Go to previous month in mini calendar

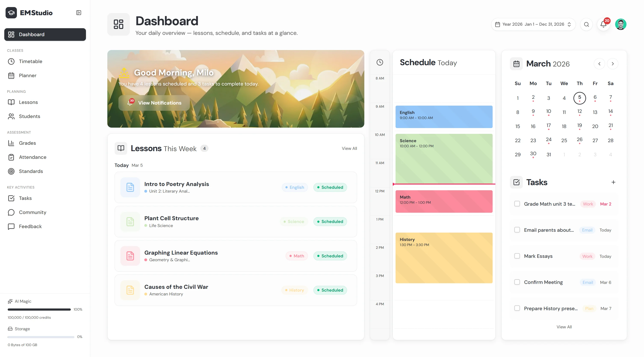point(599,63)
